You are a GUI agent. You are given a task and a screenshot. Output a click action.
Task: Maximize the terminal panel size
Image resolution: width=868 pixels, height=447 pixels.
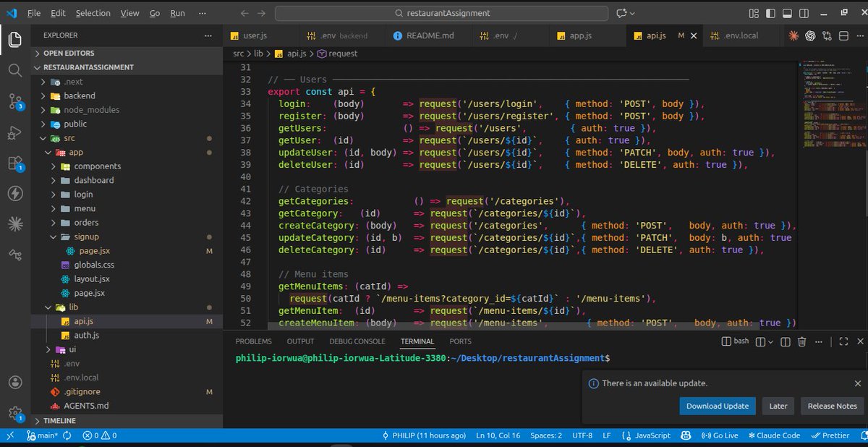point(843,341)
